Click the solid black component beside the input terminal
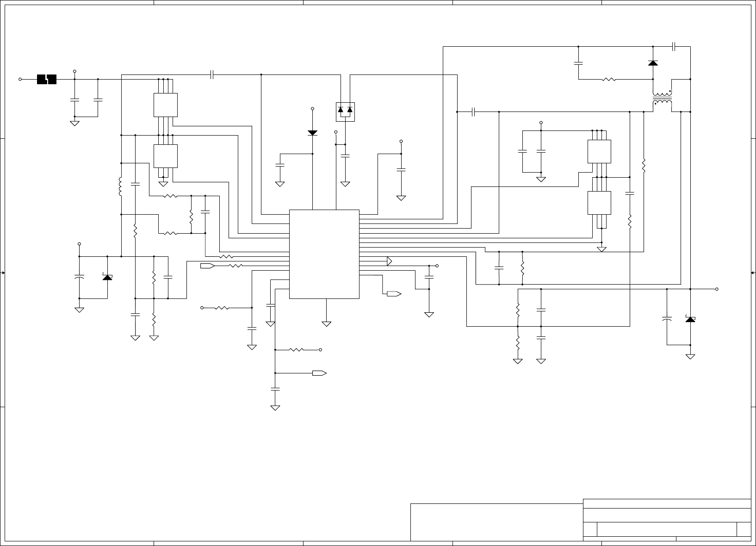Viewport: 756px width, 546px height. [x=47, y=79]
